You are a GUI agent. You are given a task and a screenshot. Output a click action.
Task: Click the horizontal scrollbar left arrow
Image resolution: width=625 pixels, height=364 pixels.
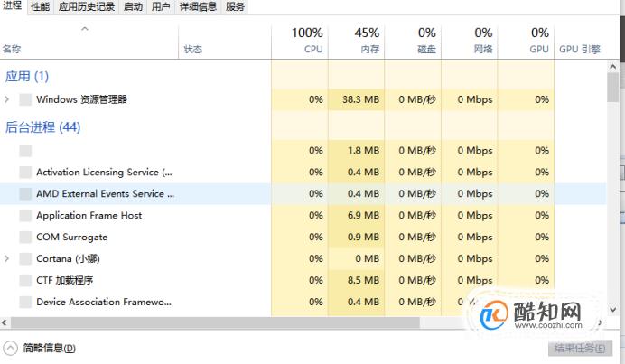(x=5, y=322)
